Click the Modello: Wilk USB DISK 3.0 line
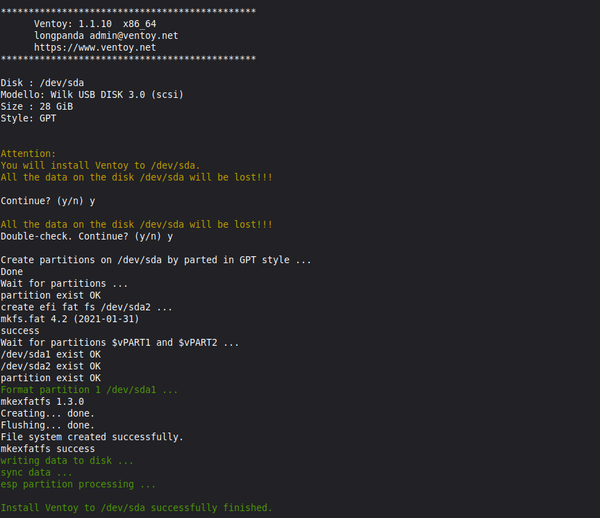Image resolution: width=600 pixels, height=518 pixels. pyautogui.click(x=91, y=95)
